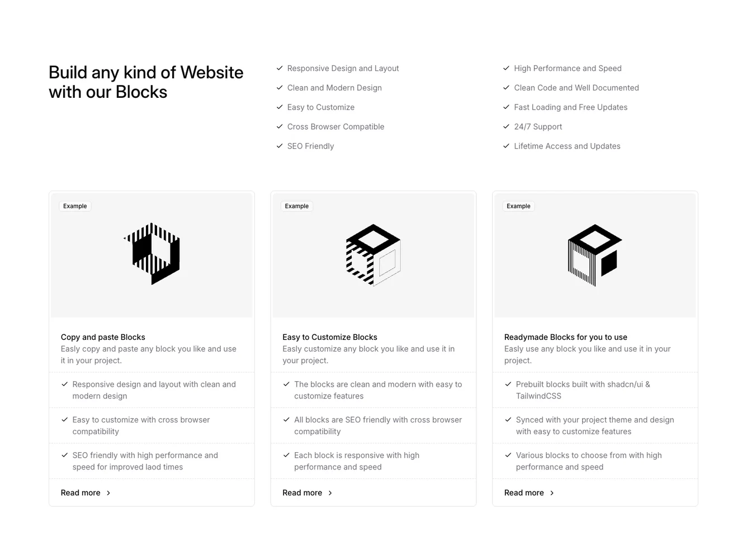747x560 pixels.
Task: Click the Copy and paste Blocks title
Action: pos(103,337)
